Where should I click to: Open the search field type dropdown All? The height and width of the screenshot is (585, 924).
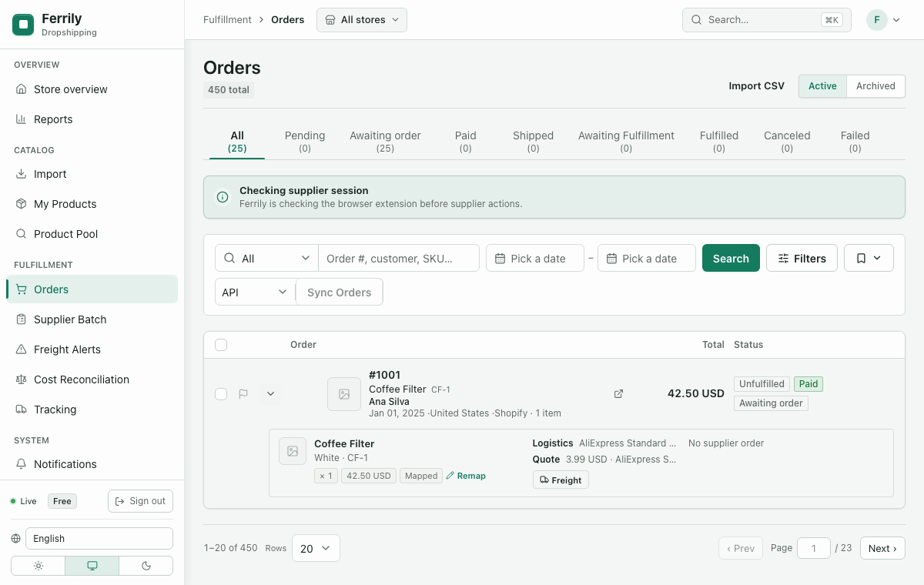[266, 259]
